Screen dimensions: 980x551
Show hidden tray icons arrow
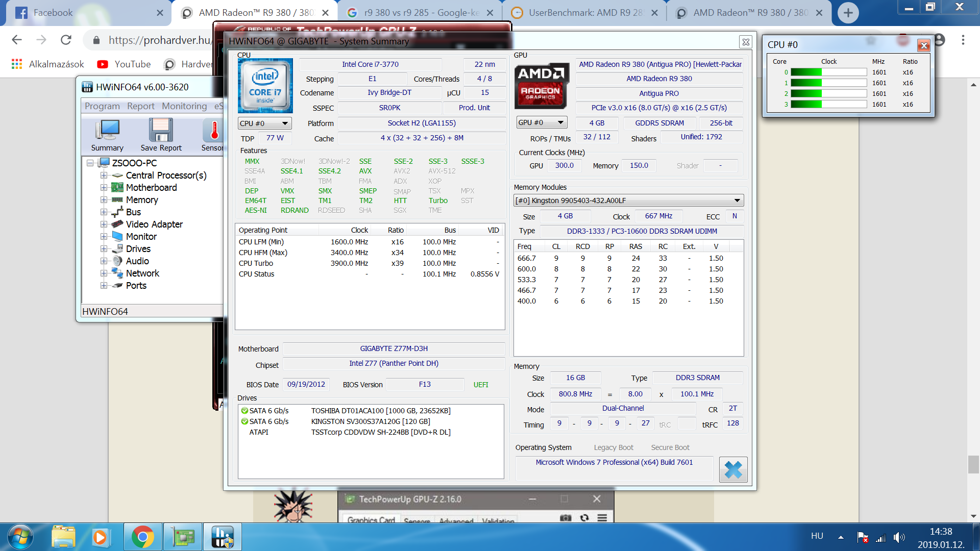coord(841,537)
